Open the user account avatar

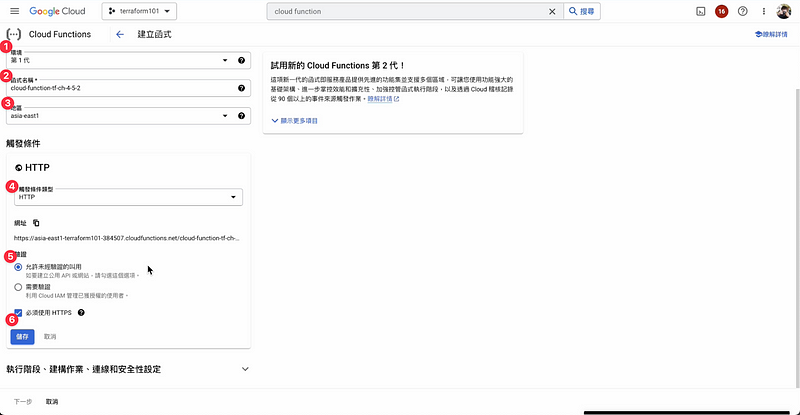pos(784,11)
